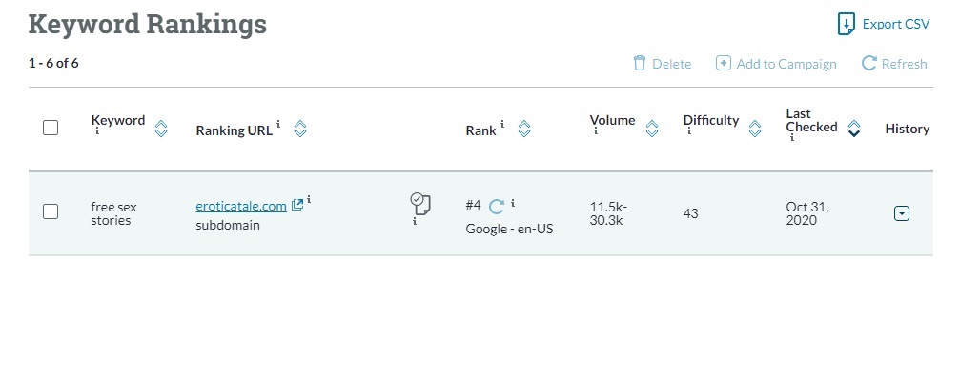Click external link icon beside eroticatale.com
Viewport: 980px width, 381px height.
296,205
